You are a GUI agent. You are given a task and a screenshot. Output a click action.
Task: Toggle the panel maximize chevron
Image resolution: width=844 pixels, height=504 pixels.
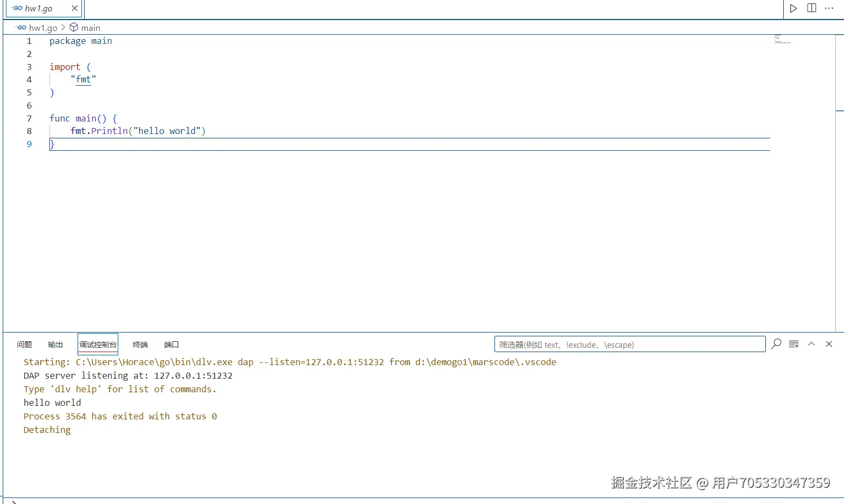pyautogui.click(x=811, y=343)
